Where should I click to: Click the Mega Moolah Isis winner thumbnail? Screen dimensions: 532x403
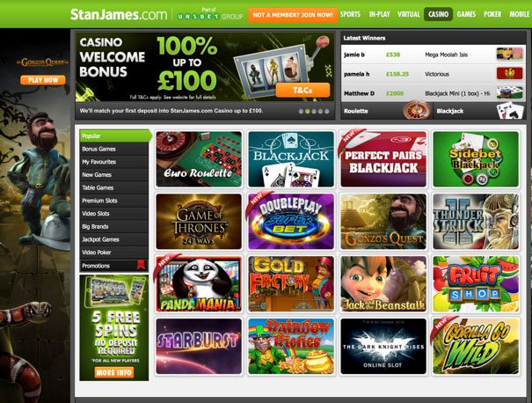coord(510,55)
